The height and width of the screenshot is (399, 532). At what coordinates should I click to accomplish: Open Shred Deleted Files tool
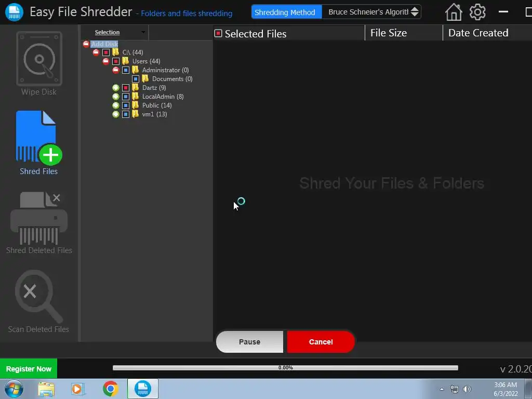tap(39, 223)
